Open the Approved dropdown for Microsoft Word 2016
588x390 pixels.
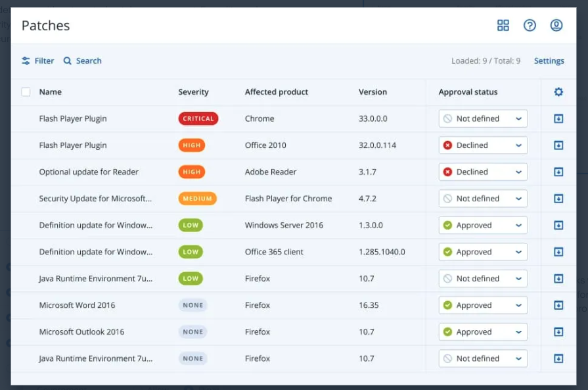(x=483, y=305)
